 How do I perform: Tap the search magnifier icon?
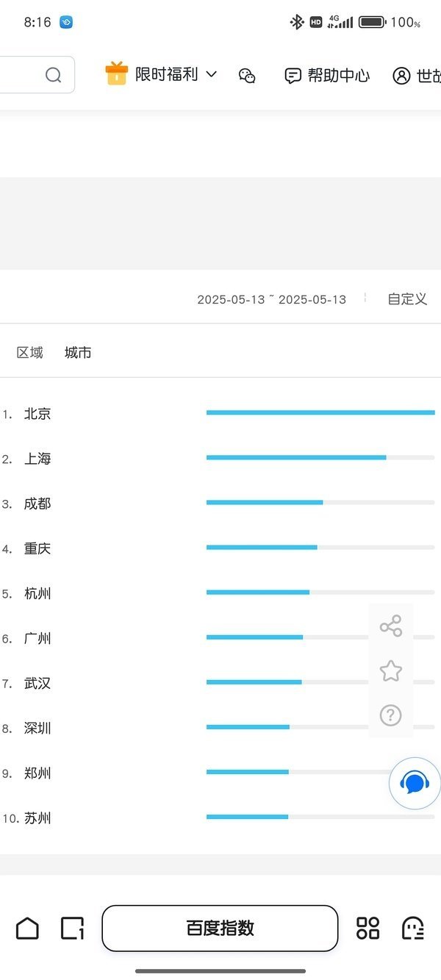coord(53,75)
